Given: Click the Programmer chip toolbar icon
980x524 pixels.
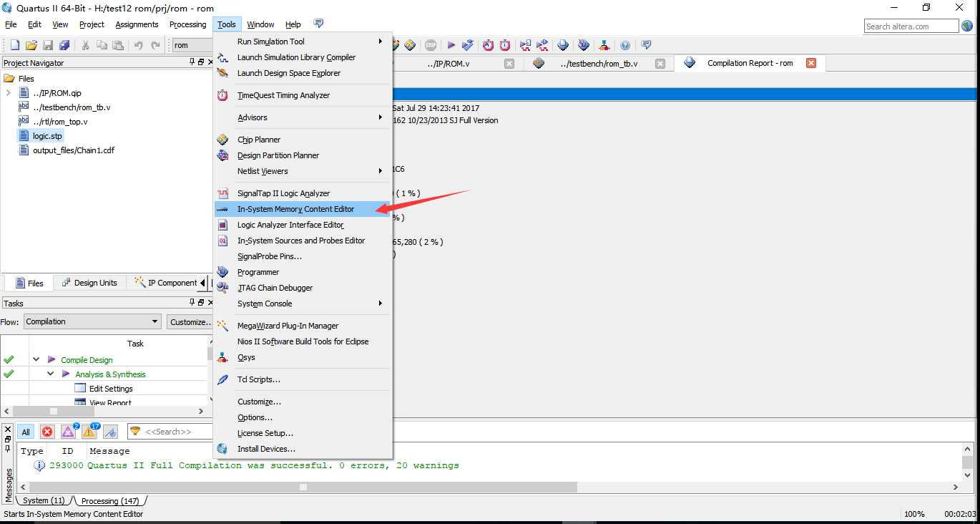Looking at the screenshot, I should (x=584, y=45).
